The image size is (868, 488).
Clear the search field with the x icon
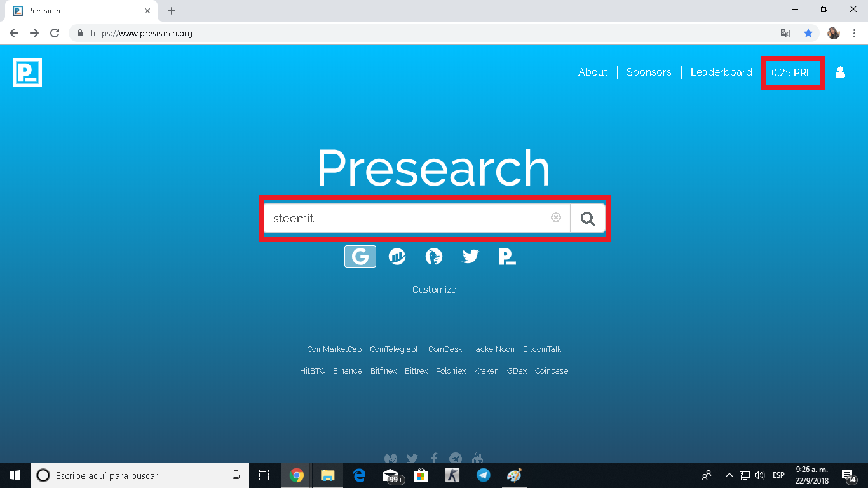click(x=556, y=217)
